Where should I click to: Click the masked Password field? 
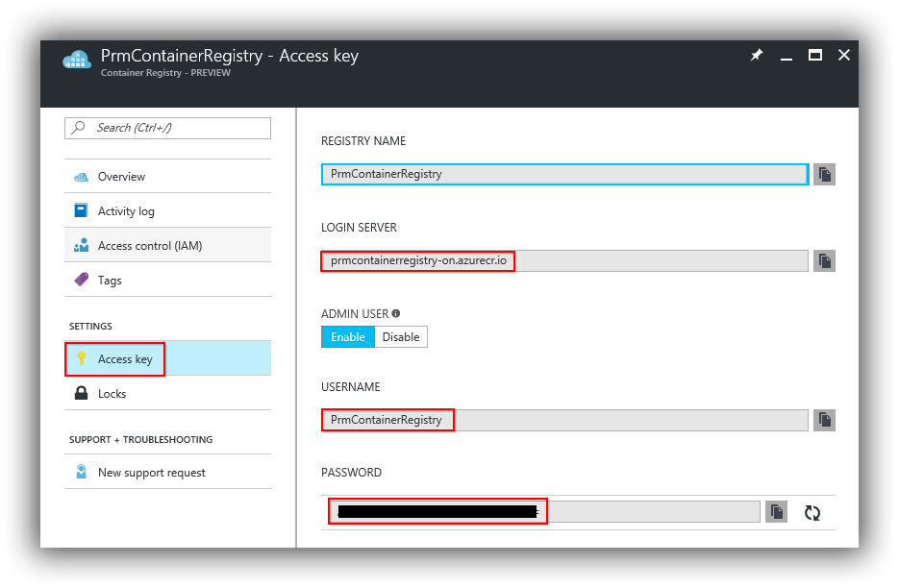(544, 512)
